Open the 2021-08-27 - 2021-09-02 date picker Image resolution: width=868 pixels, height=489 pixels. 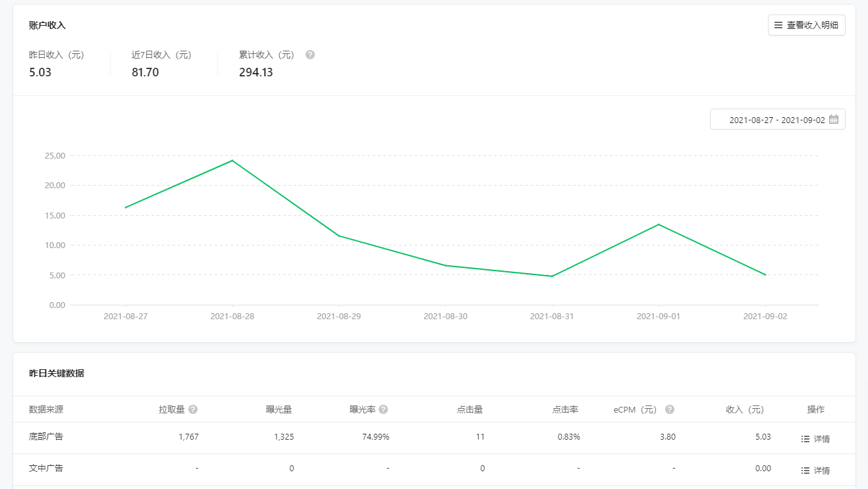pyautogui.click(x=777, y=120)
